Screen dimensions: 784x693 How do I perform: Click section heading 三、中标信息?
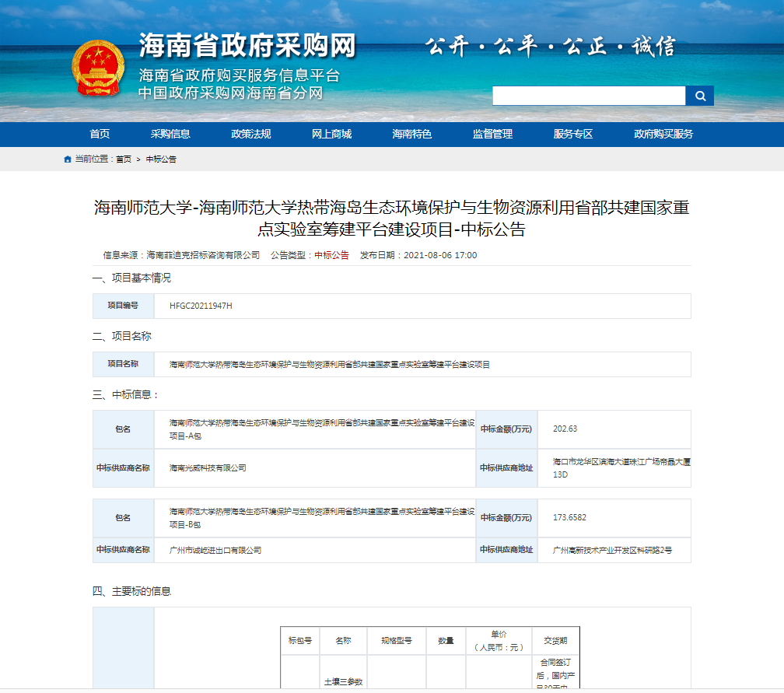click(125, 394)
